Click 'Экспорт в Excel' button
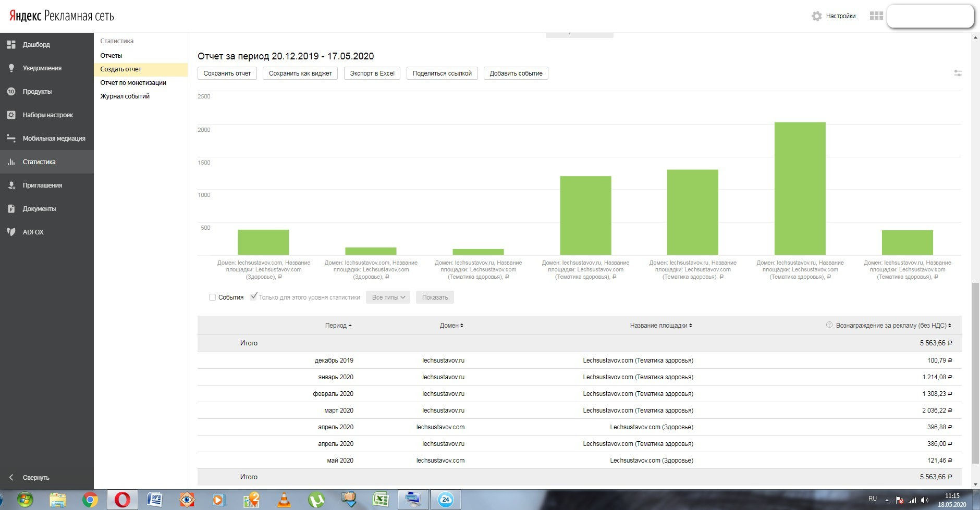This screenshot has height=510, width=980. pos(372,73)
